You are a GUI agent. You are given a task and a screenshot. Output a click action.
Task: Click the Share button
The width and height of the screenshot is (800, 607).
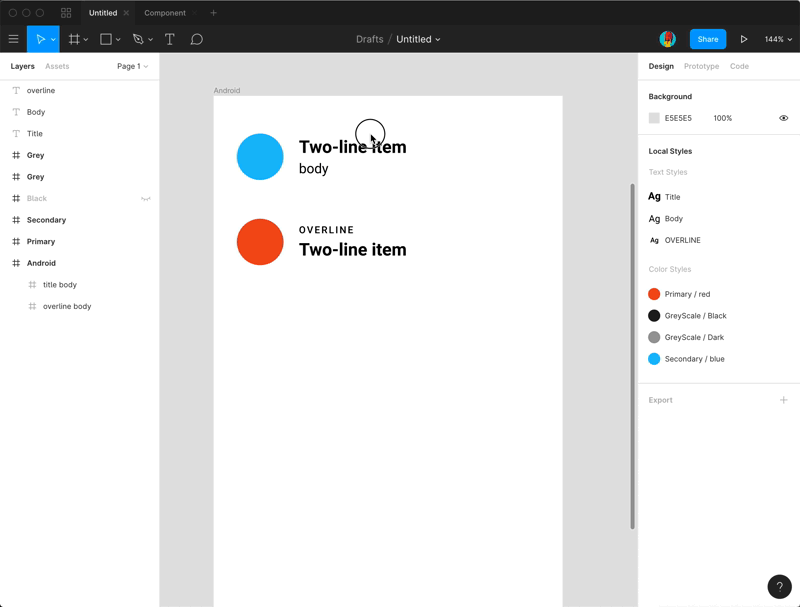[708, 39]
